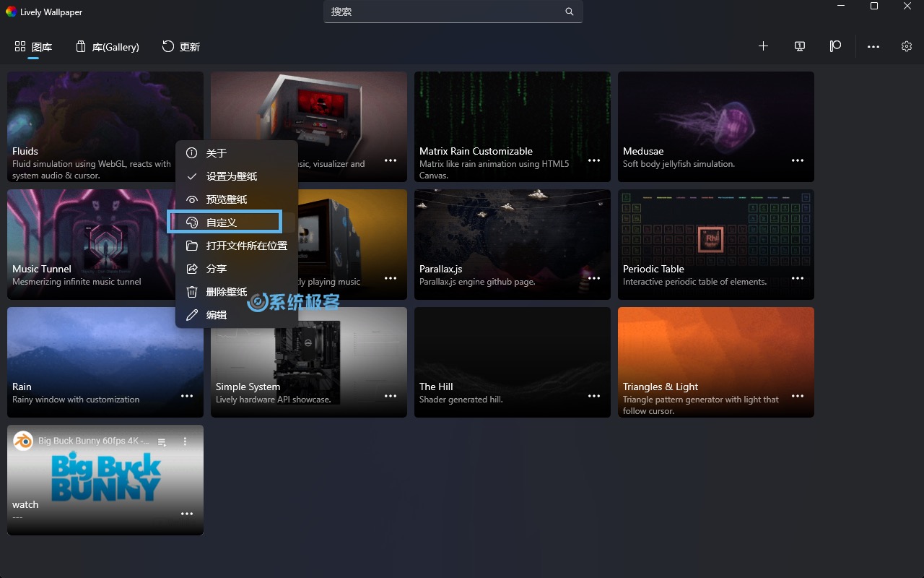Click the playlist icon on watch card
924x578 pixels.
(x=162, y=441)
